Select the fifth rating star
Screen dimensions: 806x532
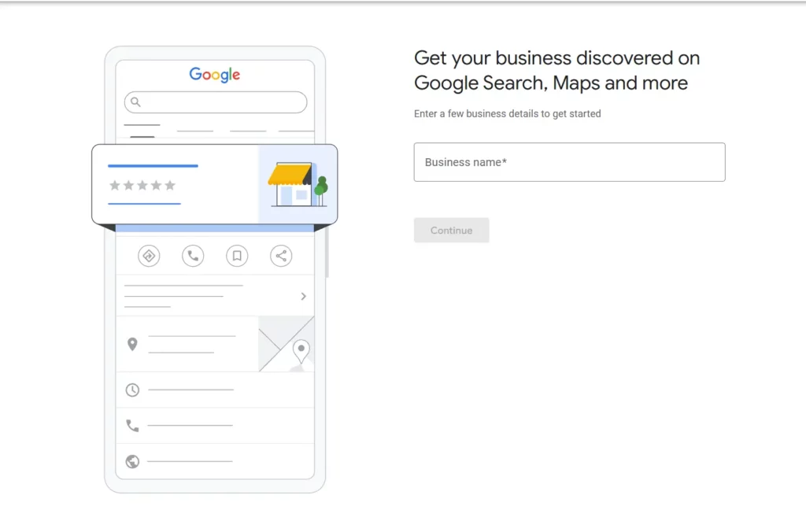(170, 185)
